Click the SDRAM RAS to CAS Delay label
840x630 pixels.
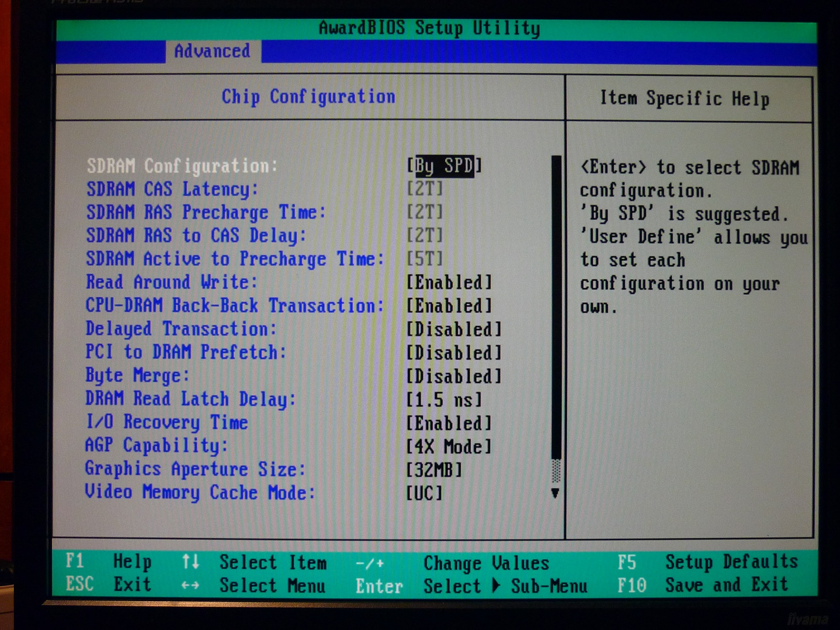click(x=196, y=236)
